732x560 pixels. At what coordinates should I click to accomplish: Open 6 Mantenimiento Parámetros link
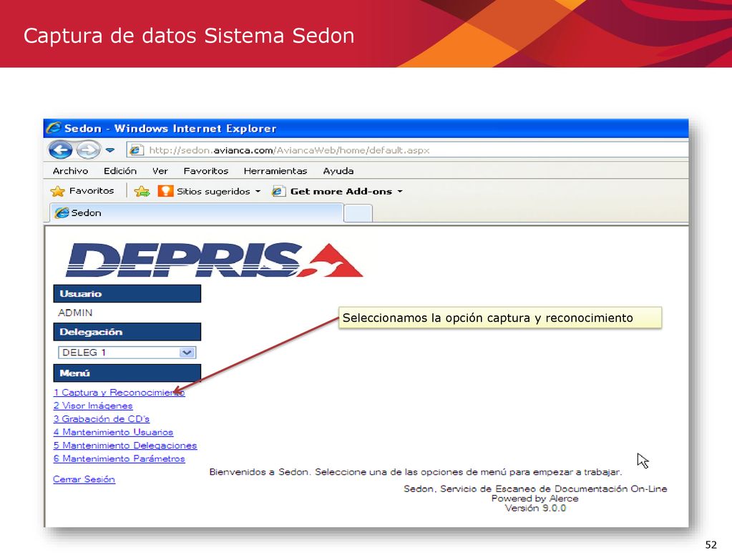119,458
